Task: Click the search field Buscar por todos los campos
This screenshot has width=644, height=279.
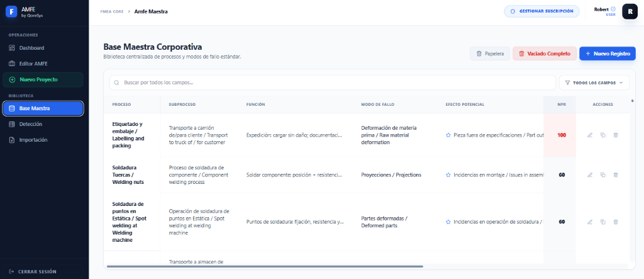Action: coord(332,83)
